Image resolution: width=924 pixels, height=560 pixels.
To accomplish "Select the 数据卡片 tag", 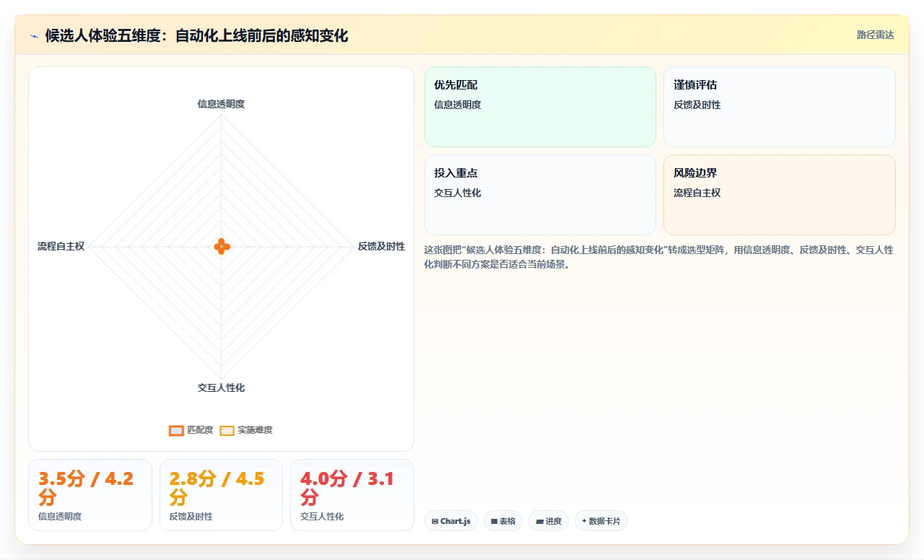I will tap(601, 521).
